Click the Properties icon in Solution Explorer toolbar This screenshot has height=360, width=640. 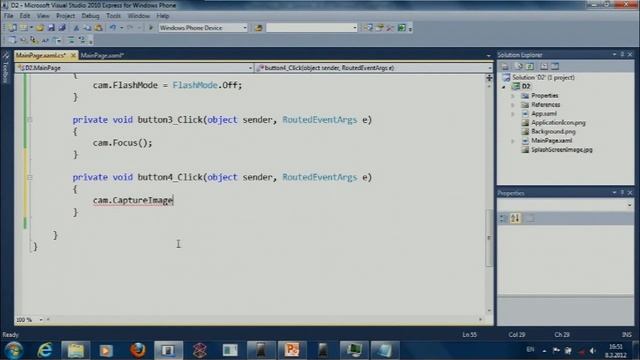(x=505, y=66)
